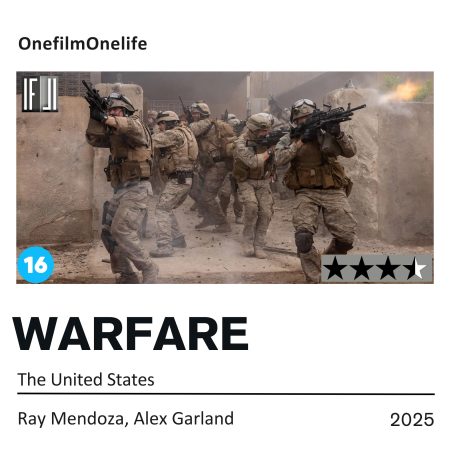This screenshot has width=450, height=450.
Task: Click the WARFARE film title
Action: tap(130, 334)
